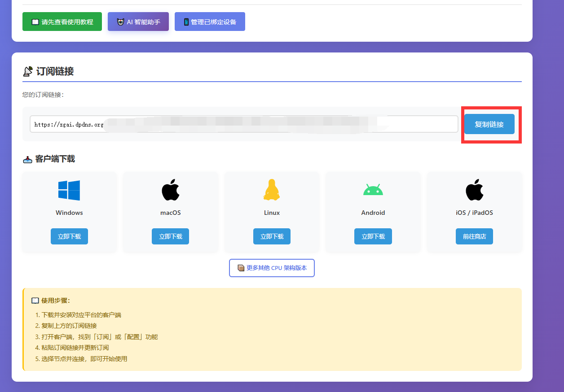
Task: Open 更多其他 CPU 架构版本 link
Action: coord(272,268)
